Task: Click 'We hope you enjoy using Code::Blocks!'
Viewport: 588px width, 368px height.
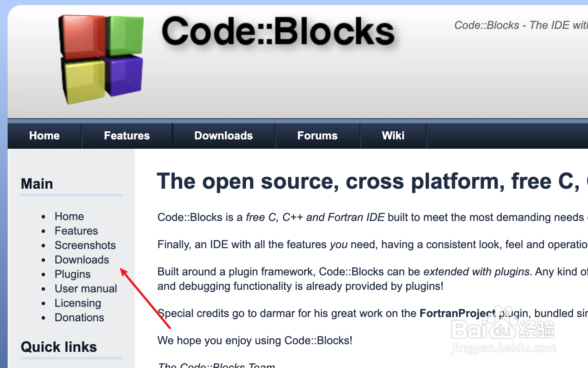Action: (x=255, y=340)
